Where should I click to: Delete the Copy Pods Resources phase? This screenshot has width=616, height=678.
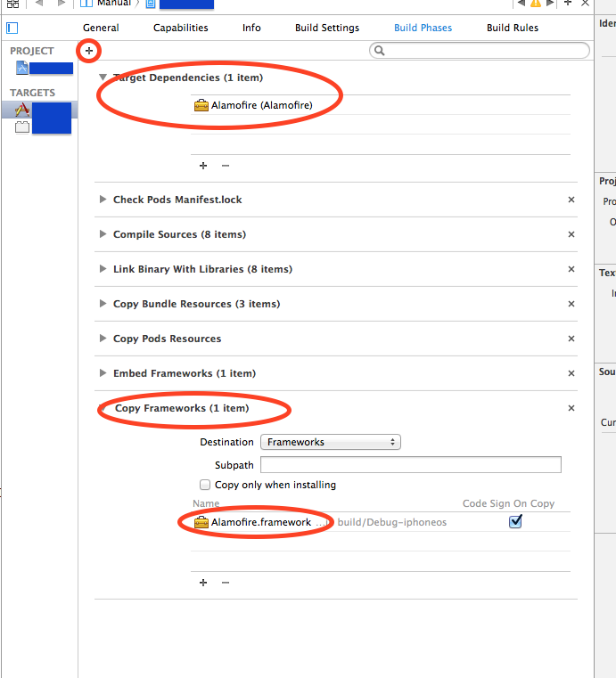point(571,339)
